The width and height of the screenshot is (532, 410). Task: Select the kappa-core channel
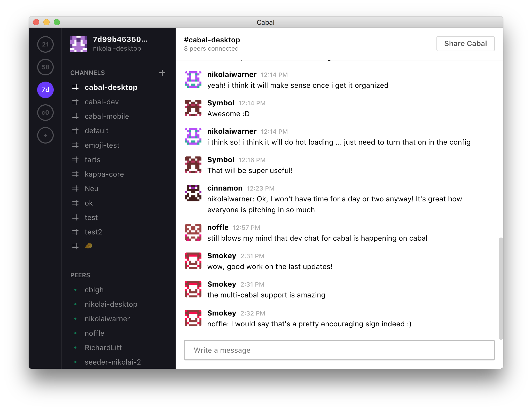[x=104, y=174]
